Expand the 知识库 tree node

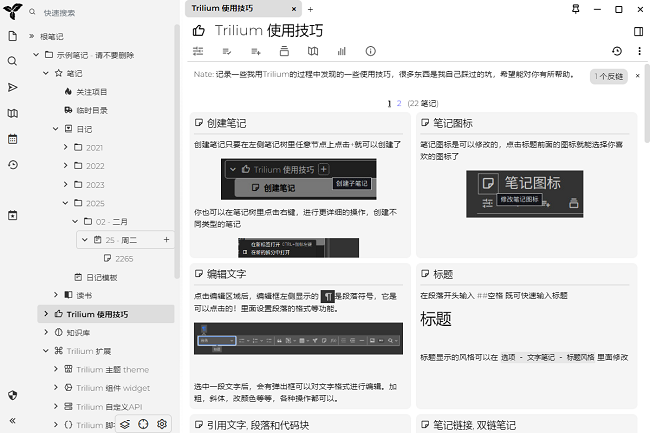(44, 332)
